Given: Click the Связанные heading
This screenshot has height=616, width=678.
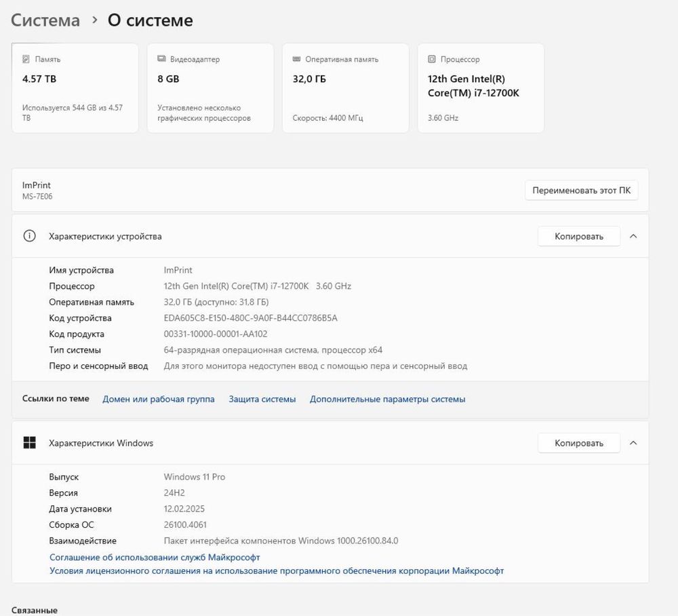Looking at the screenshot, I should 34,611.
